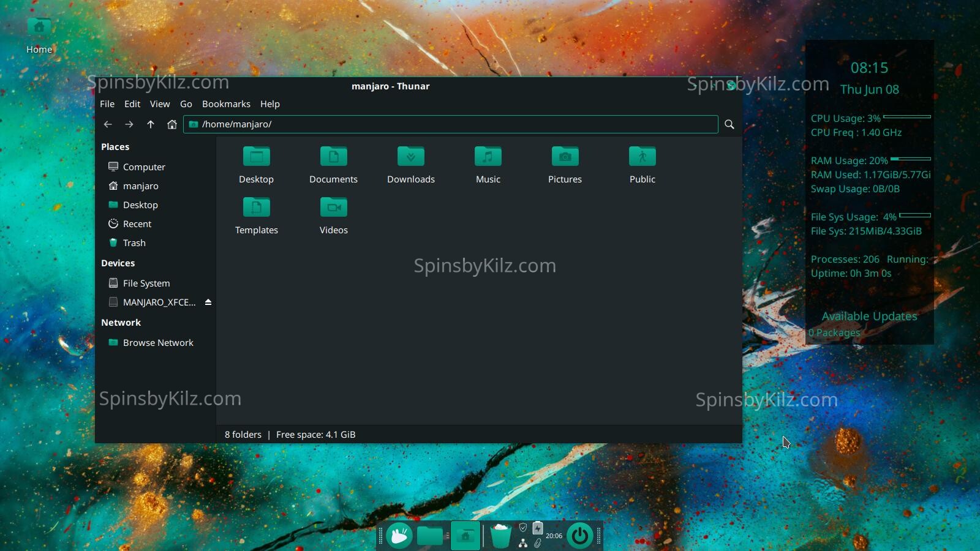Go up to the parent folder
The image size is (980, 551).
(151, 124)
